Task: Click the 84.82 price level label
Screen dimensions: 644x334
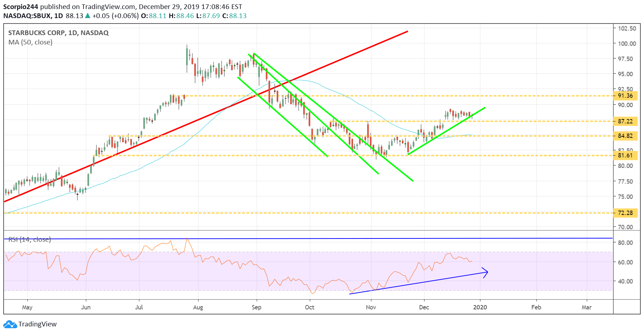Action: pyautogui.click(x=625, y=136)
